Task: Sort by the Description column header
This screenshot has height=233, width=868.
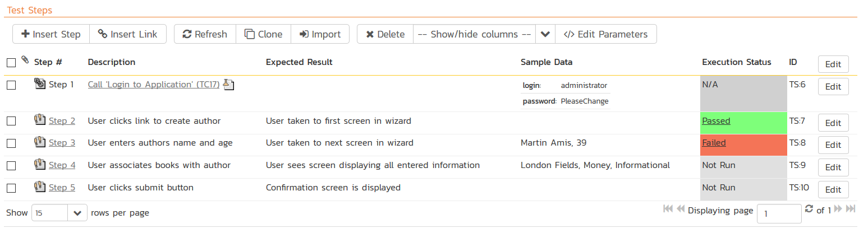Action: (x=112, y=62)
